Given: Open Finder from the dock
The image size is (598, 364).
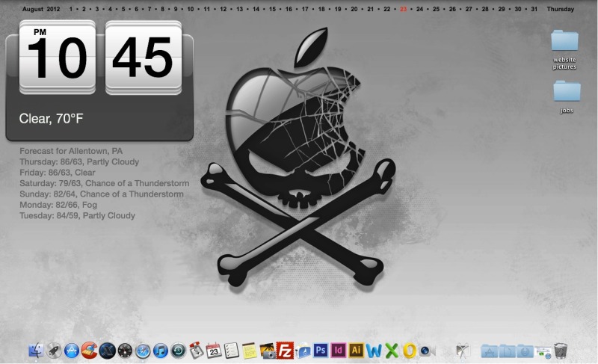Looking at the screenshot, I should coord(36,351).
